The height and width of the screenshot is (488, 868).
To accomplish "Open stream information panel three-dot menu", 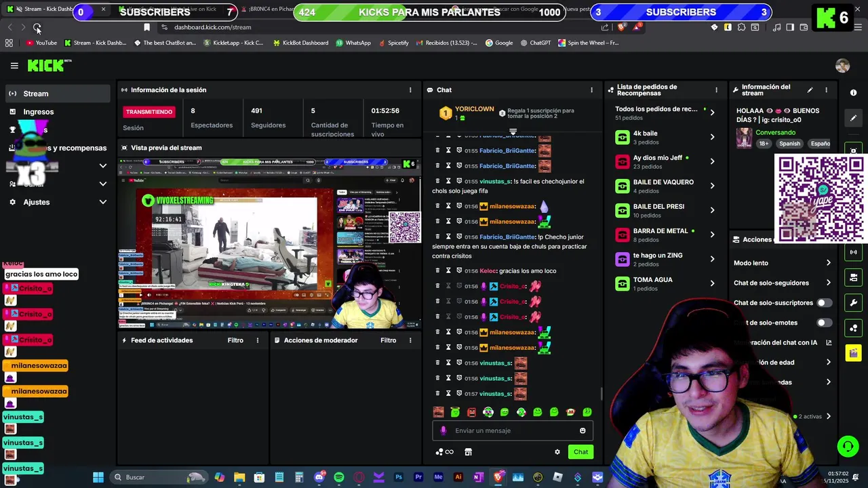I will pos(826,90).
